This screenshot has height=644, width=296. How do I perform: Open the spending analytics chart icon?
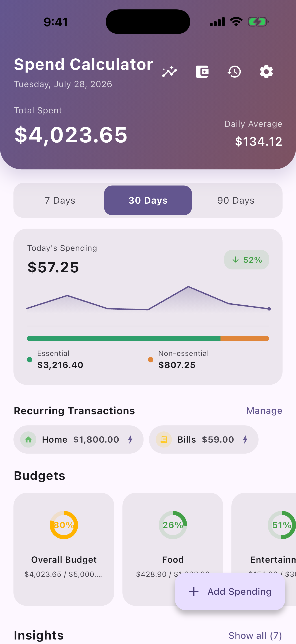coord(170,72)
